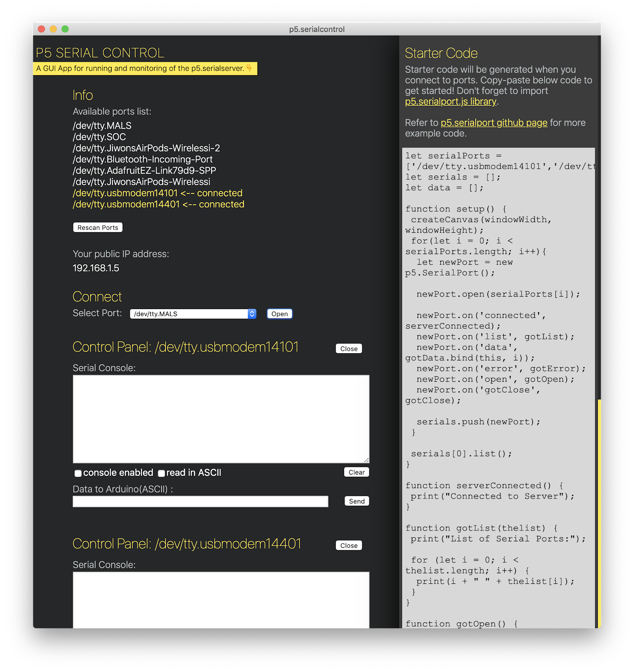Click the 'serials.push(newPort);' code line
Viewport: 634px width, 672px height.
(479, 422)
